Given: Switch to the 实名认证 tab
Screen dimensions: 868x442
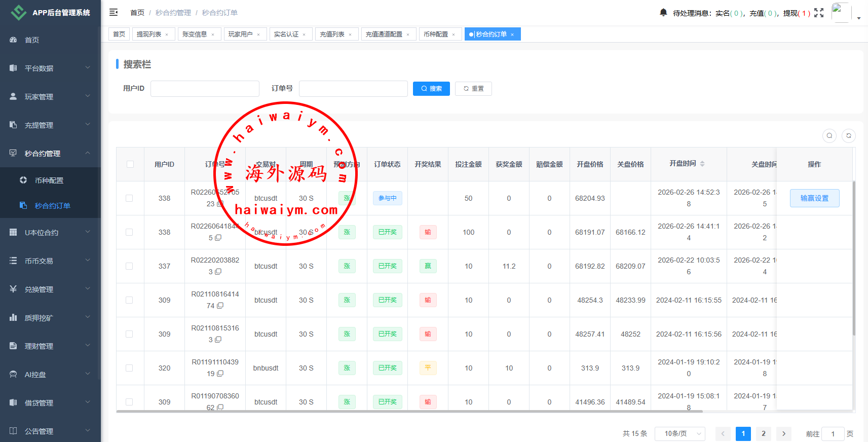Looking at the screenshot, I should pyautogui.click(x=286, y=34).
